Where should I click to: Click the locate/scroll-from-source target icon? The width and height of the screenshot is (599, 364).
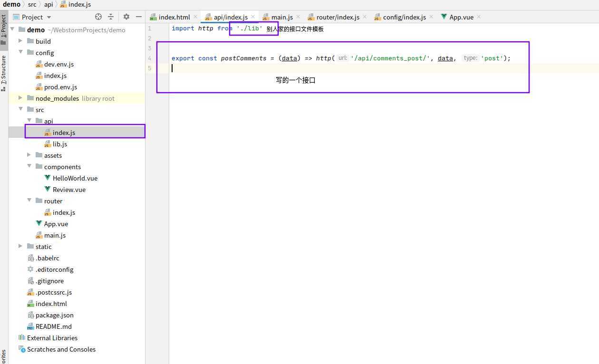coord(98,17)
